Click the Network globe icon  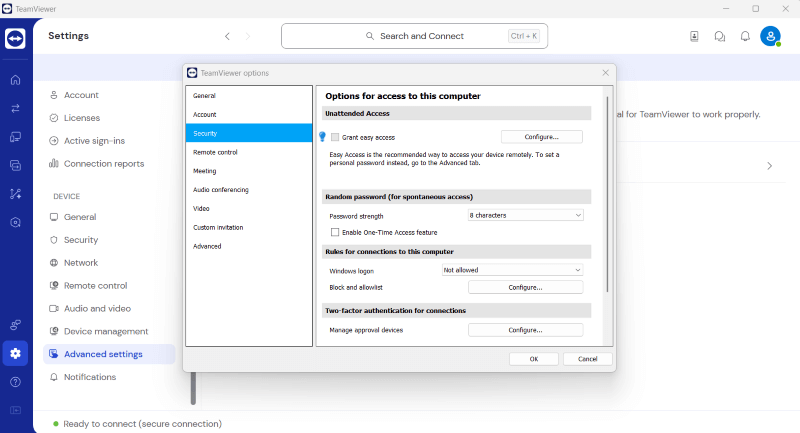[54, 263]
